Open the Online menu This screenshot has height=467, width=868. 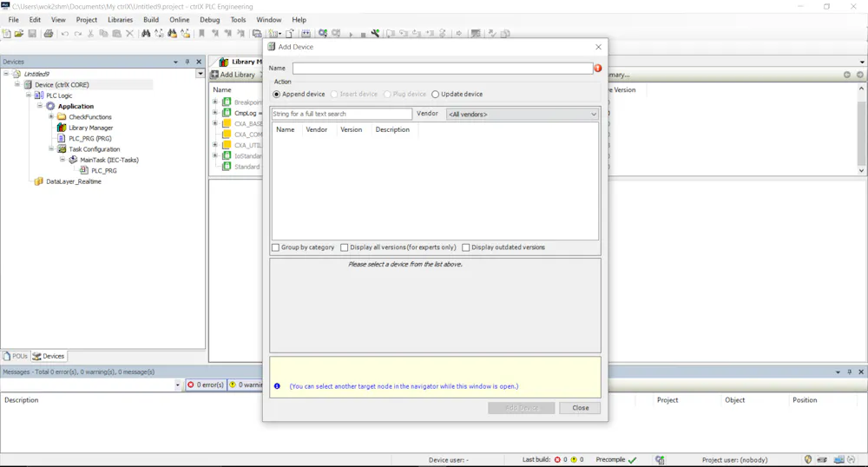180,19
